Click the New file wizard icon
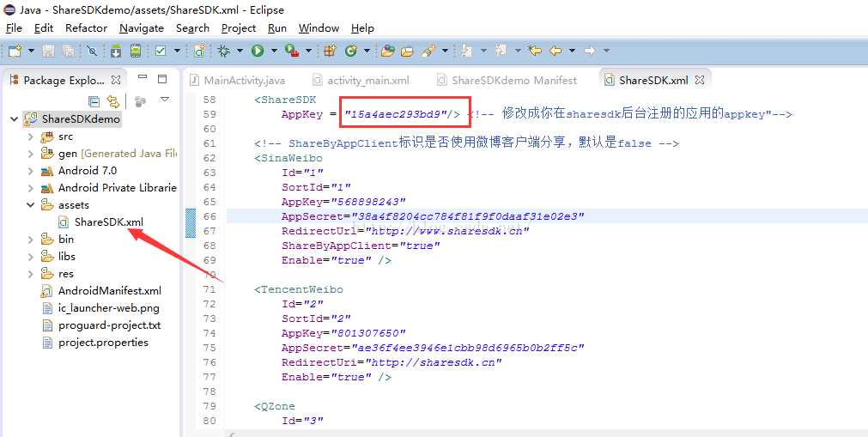868x437 pixels. click(15, 51)
